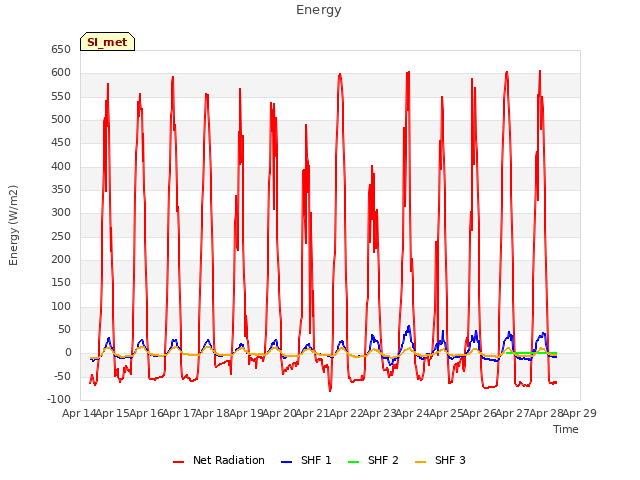The image size is (640, 480).
Task: Click the Apr 29 x-axis tick label
Action: (x=580, y=413)
